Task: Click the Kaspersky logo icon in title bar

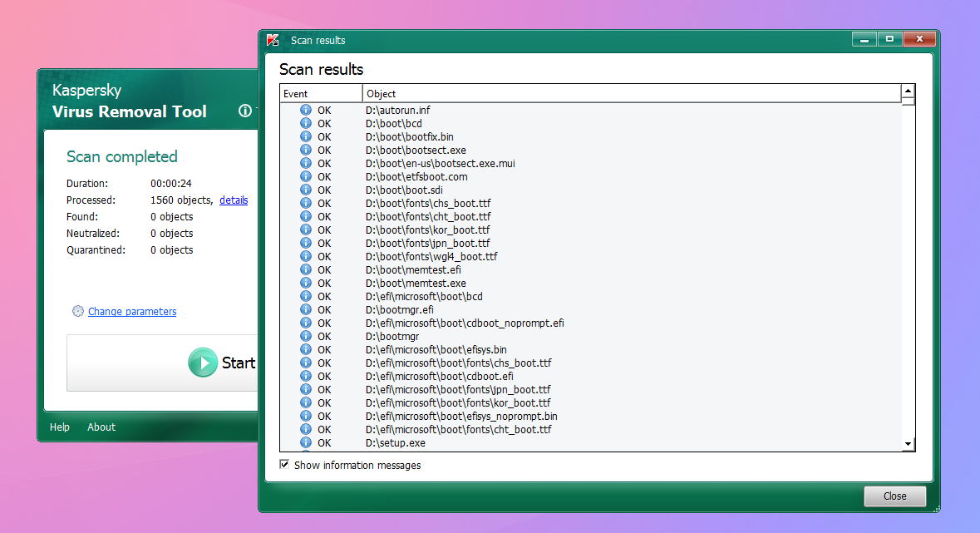Action: [272, 40]
